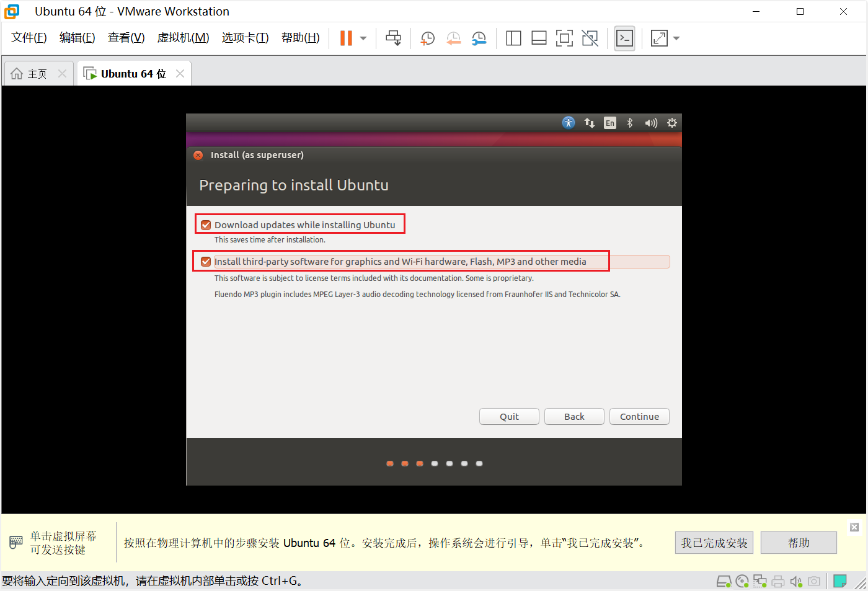
Task: Expand the stretch display dropdown arrow
Action: 676,38
